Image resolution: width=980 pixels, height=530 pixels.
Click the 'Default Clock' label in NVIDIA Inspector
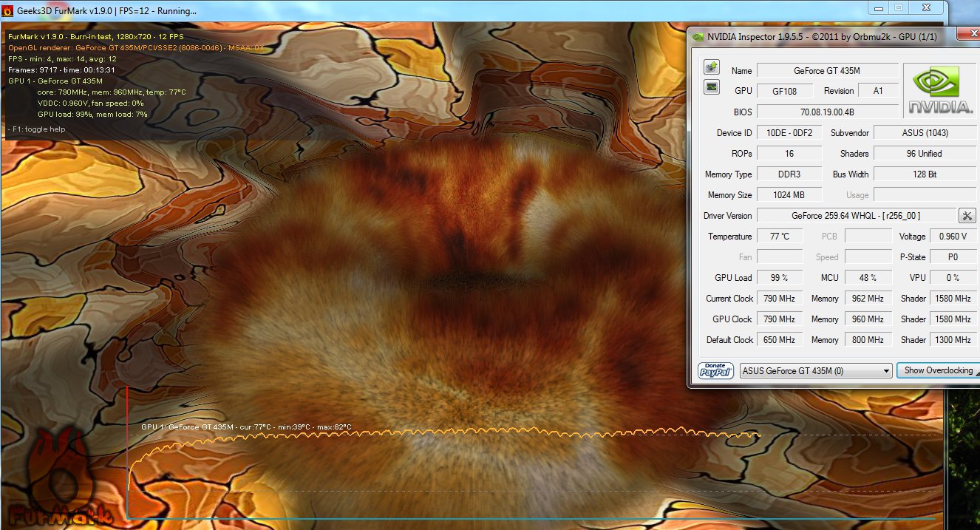(x=729, y=340)
